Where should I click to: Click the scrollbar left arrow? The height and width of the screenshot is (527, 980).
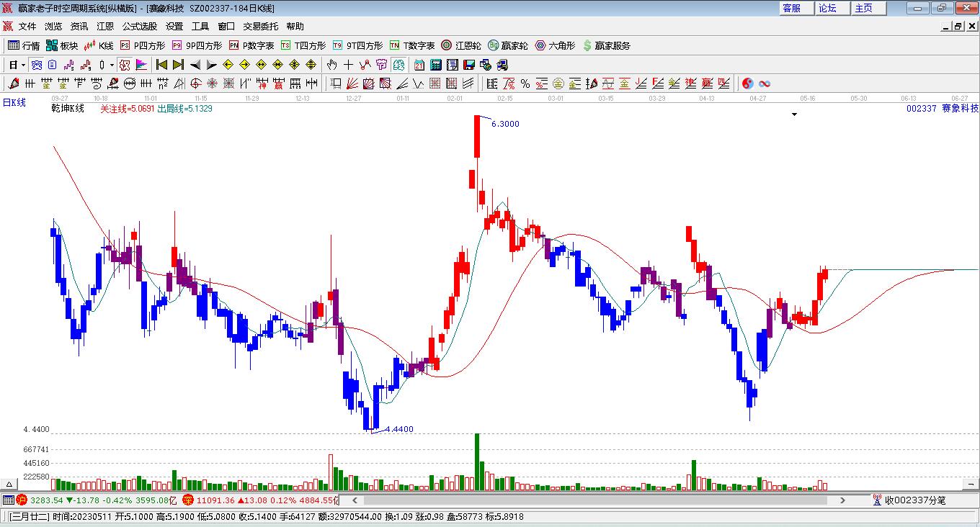click(354, 500)
